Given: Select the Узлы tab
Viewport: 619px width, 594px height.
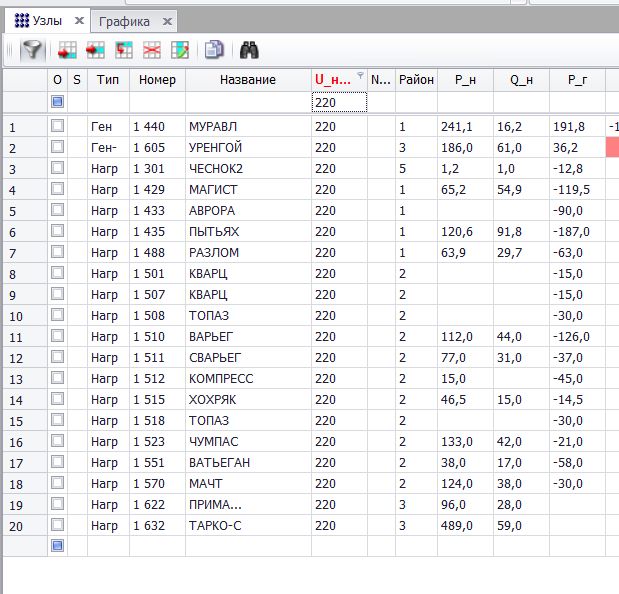Looking at the screenshot, I should point(47,21).
